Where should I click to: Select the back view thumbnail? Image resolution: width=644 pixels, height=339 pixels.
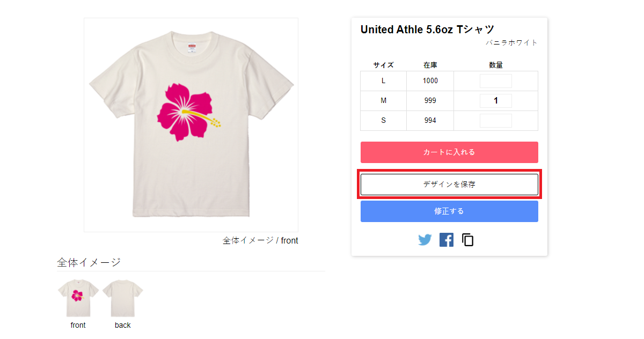click(x=123, y=298)
